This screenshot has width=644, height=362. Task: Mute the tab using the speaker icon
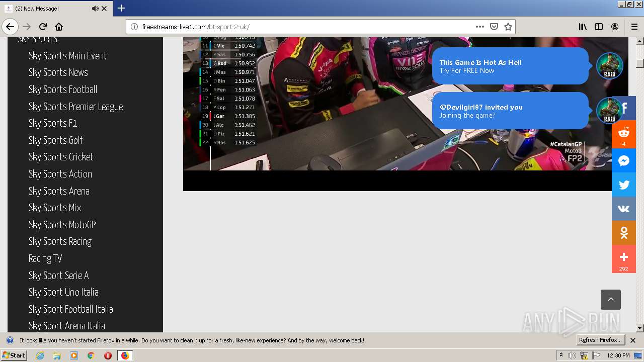coord(95,9)
